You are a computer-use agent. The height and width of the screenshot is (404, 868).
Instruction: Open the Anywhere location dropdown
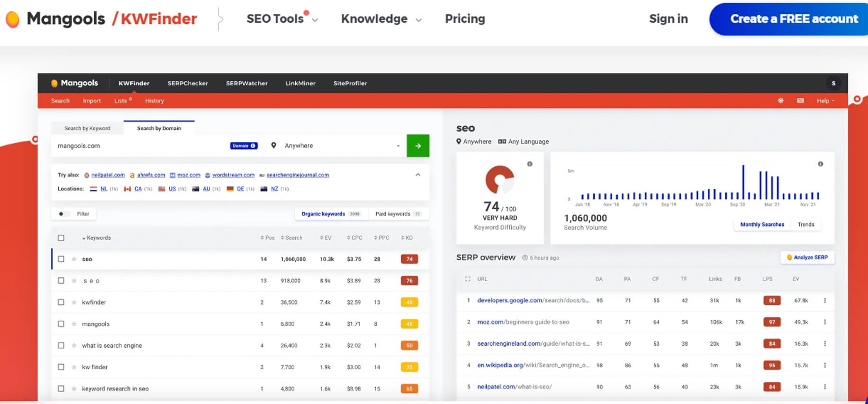336,146
